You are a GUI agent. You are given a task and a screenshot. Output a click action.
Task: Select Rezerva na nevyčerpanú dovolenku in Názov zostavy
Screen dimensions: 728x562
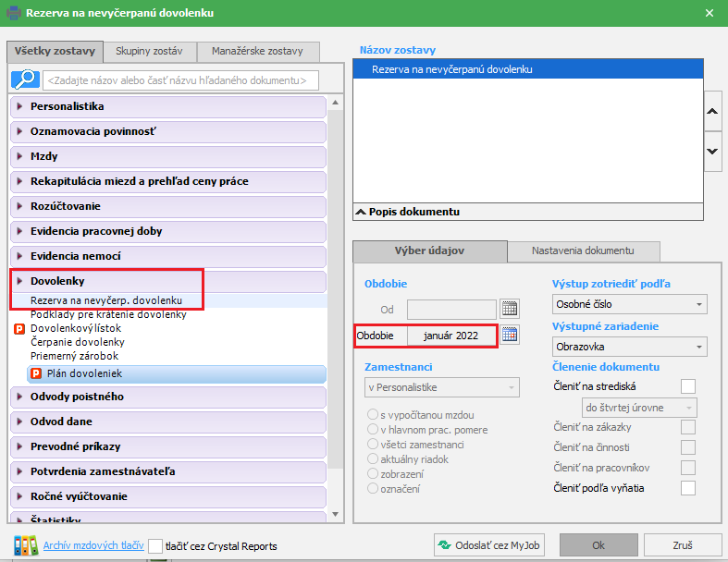(528, 69)
